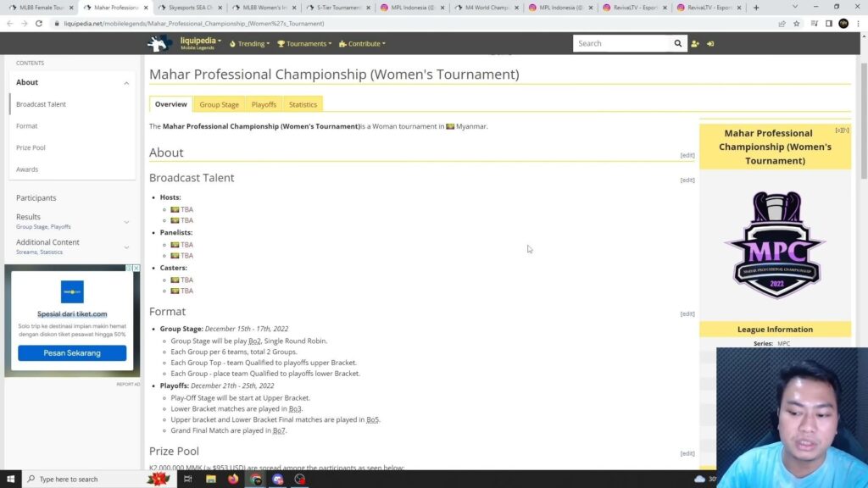This screenshot has width=868, height=488.
Task: Click the search magnifier icon in navbar
Action: [677, 43]
